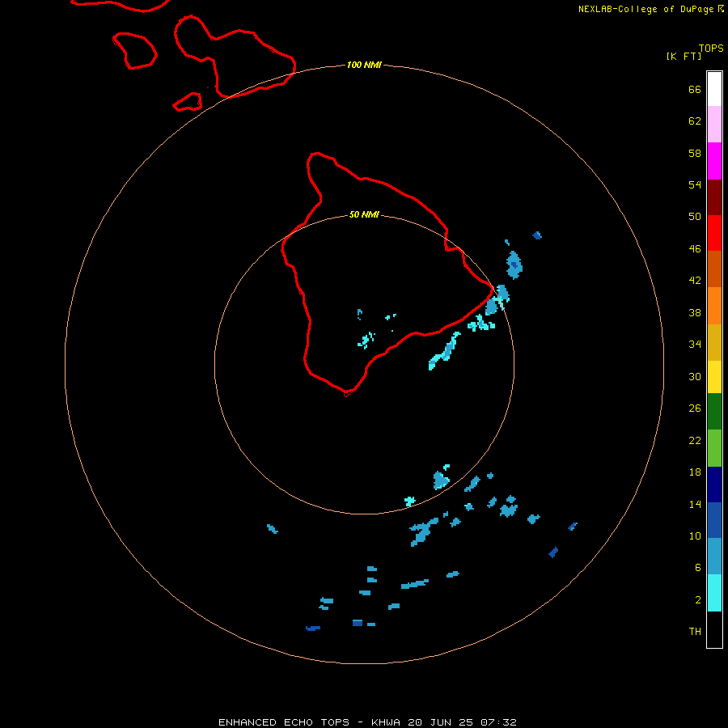
Task: Click the yellow legend swatch
Action: tap(714, 377)
